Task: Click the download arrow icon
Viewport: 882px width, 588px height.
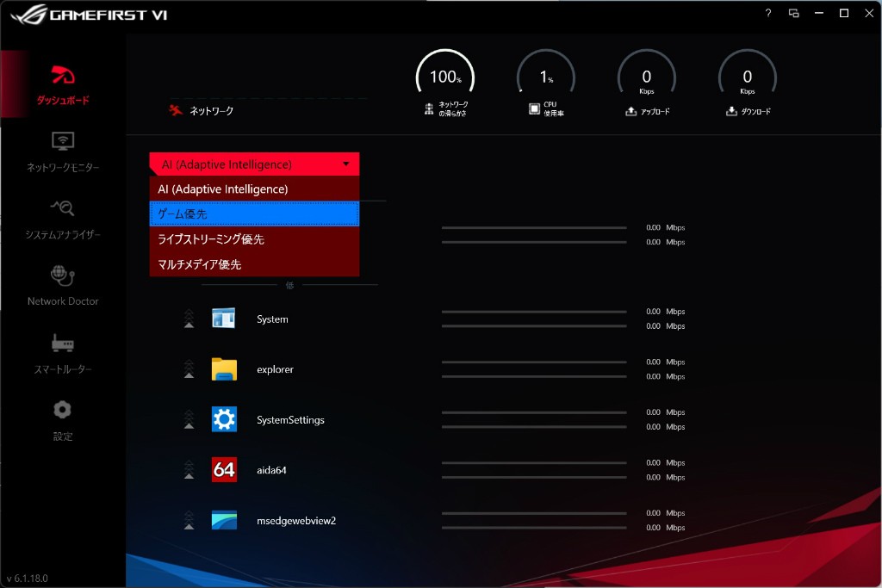Action: [x=731, y=111]
